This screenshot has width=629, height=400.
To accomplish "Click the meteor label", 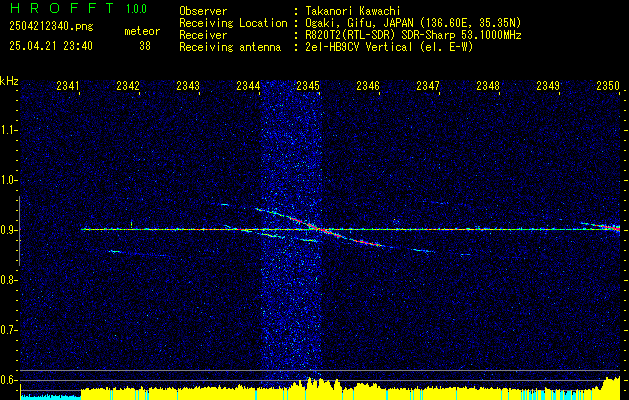I will [x=142, y=31].
